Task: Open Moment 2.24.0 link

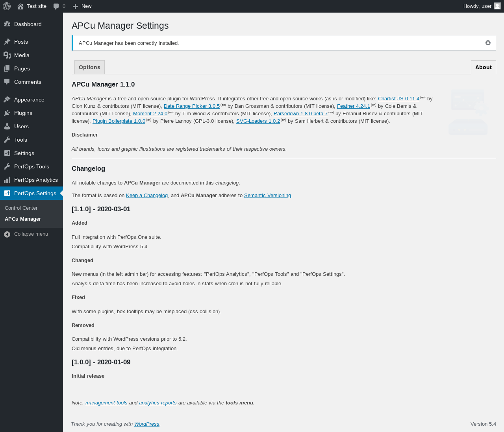Action: coord(150,114)
